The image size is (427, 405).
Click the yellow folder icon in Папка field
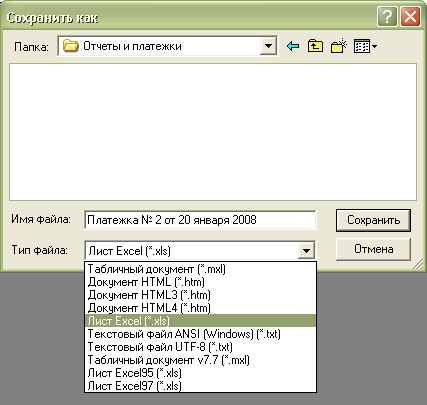pyautogui.click(x=70, y=46)
